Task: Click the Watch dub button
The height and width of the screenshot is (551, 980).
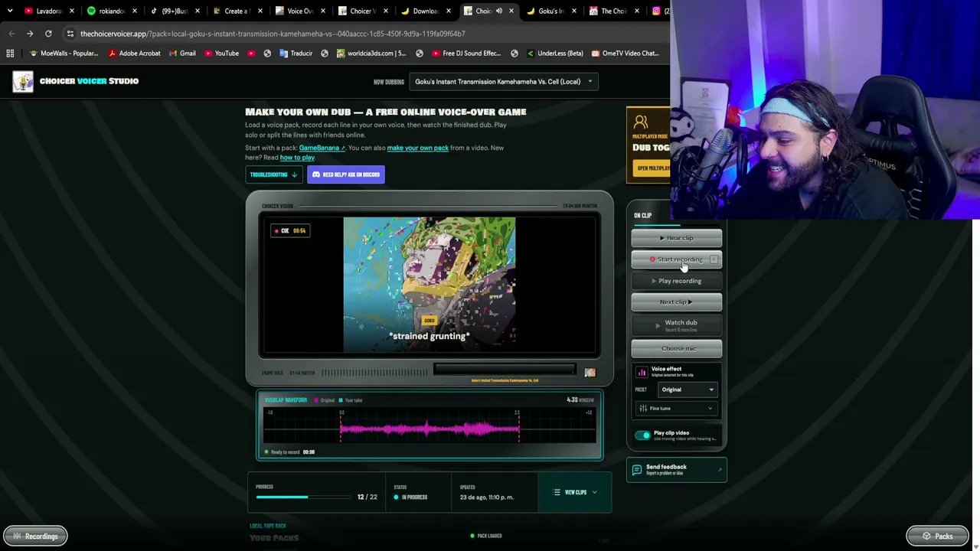Action: [x=677, y=324]
